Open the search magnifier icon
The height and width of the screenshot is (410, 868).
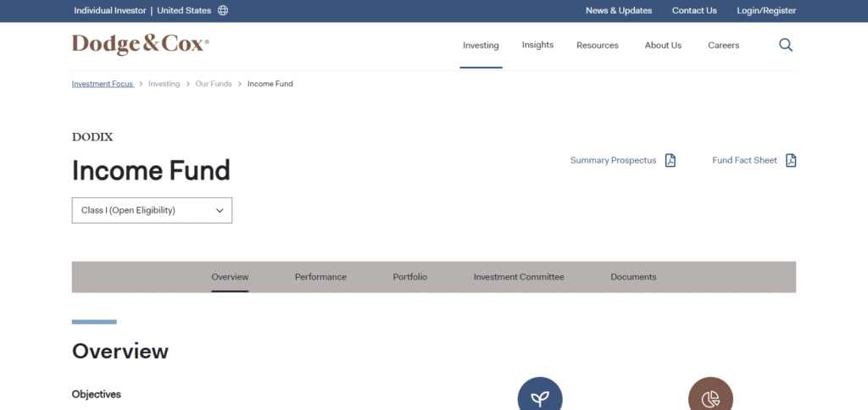(x=786, y=45)
